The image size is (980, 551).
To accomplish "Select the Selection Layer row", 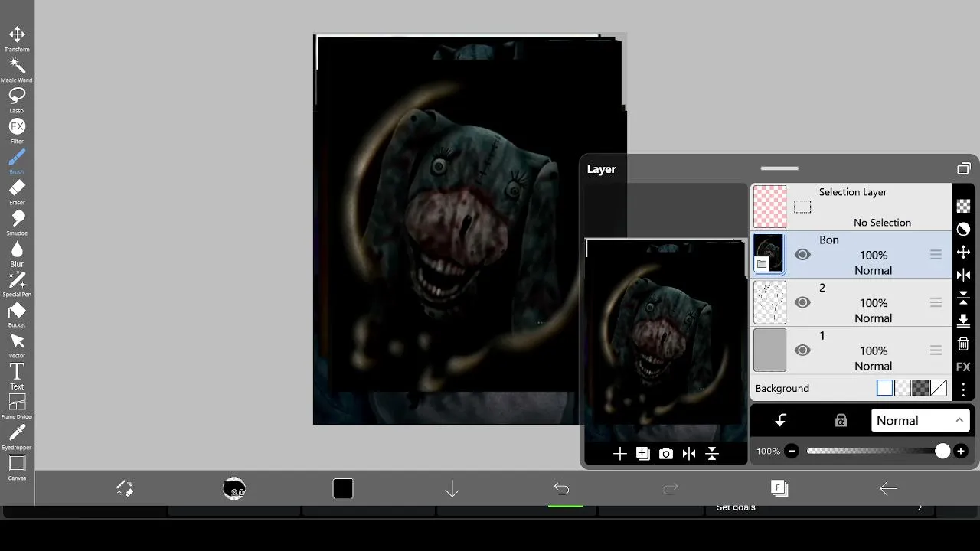I will [x=851, y=207].
